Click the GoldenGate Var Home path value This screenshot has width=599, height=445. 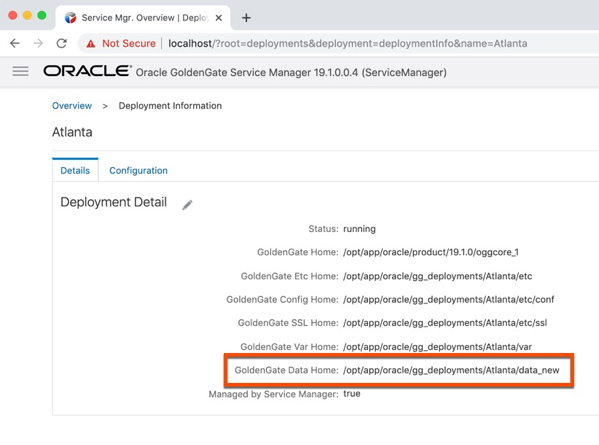[x=437, y=347]
